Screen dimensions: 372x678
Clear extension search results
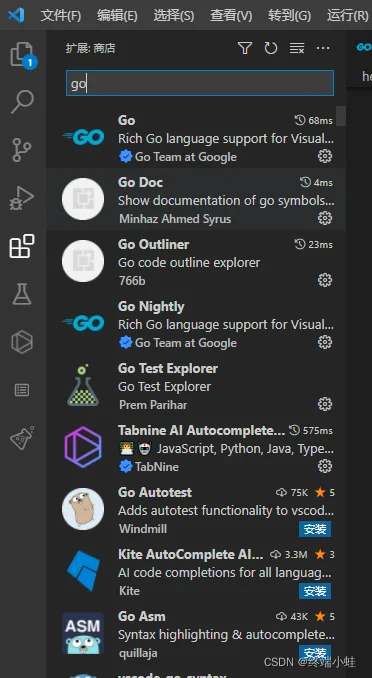pyautogui.click(x=297, y=48)
